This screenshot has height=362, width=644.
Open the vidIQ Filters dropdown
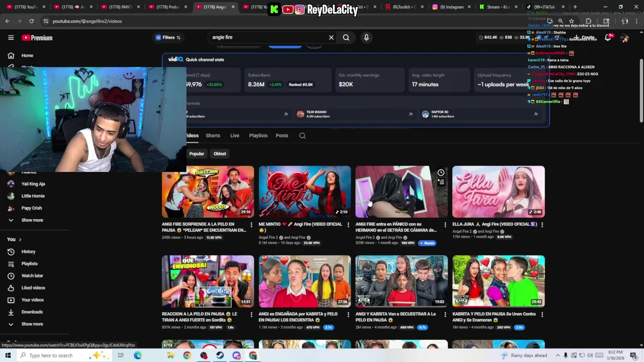coord(168,37)
